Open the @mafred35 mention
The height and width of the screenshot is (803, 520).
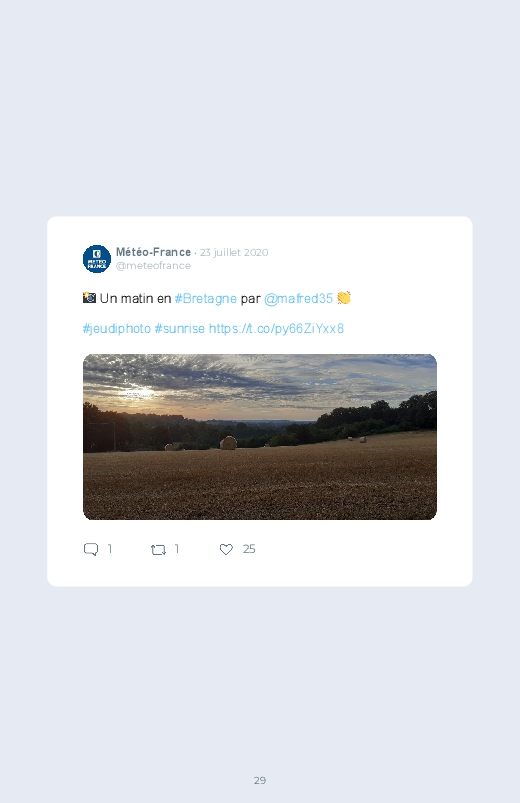(x=298, y=299)
